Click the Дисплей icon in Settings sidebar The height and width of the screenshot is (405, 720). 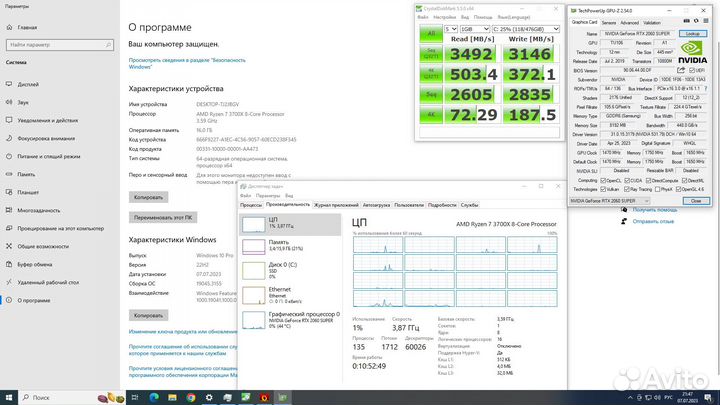9,84
